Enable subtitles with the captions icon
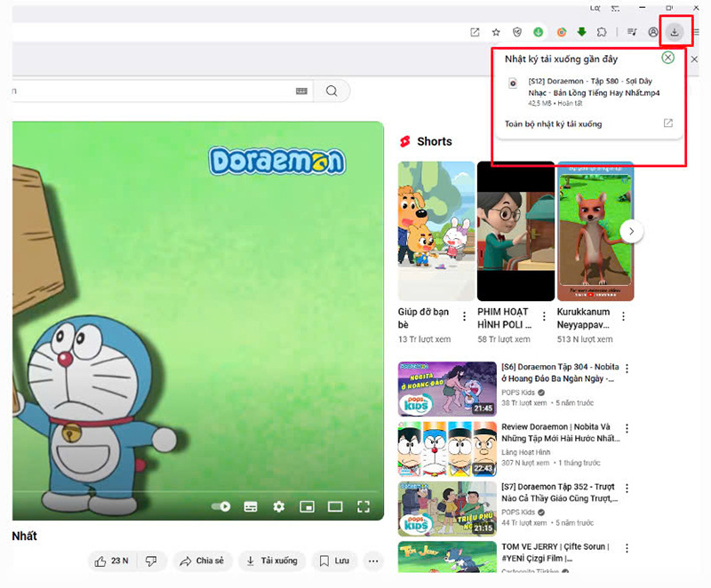Screen dimensions: 711x588 pos(251,506)
